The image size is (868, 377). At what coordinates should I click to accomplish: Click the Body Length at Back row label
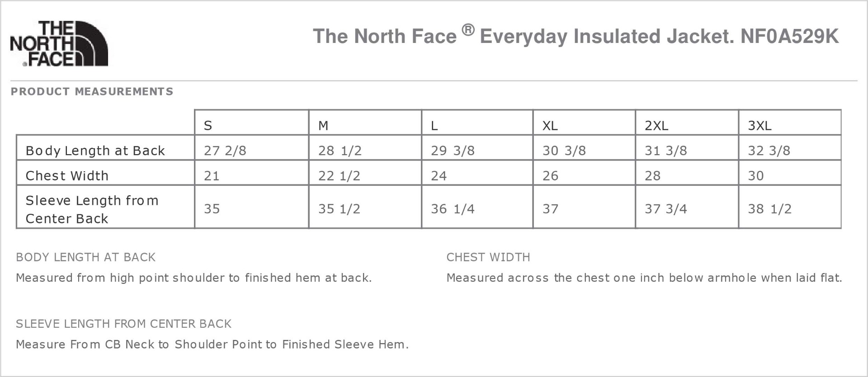tap(95, 151)
